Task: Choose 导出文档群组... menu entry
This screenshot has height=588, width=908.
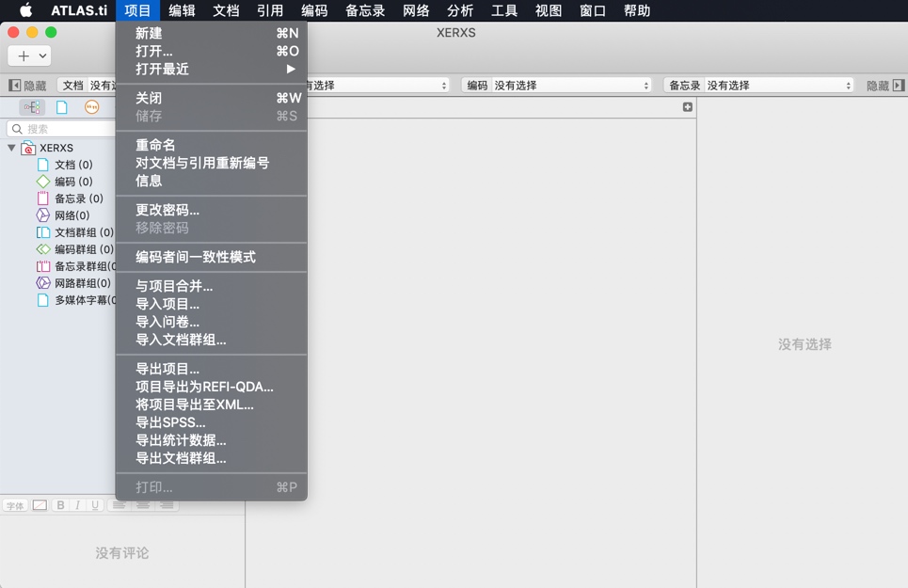Action: (212, 458)
